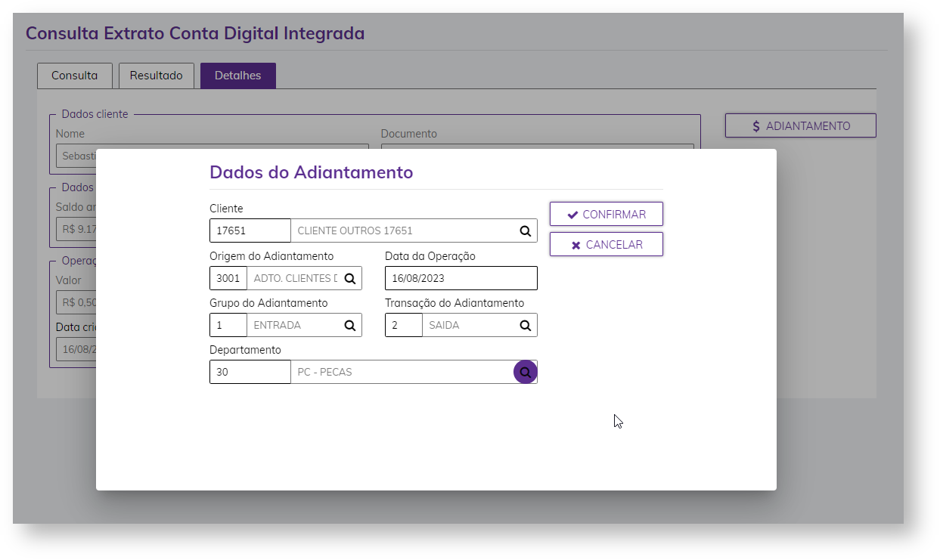
Task: Click the 'Departamento' field label
Action: [x=245, y=350]
